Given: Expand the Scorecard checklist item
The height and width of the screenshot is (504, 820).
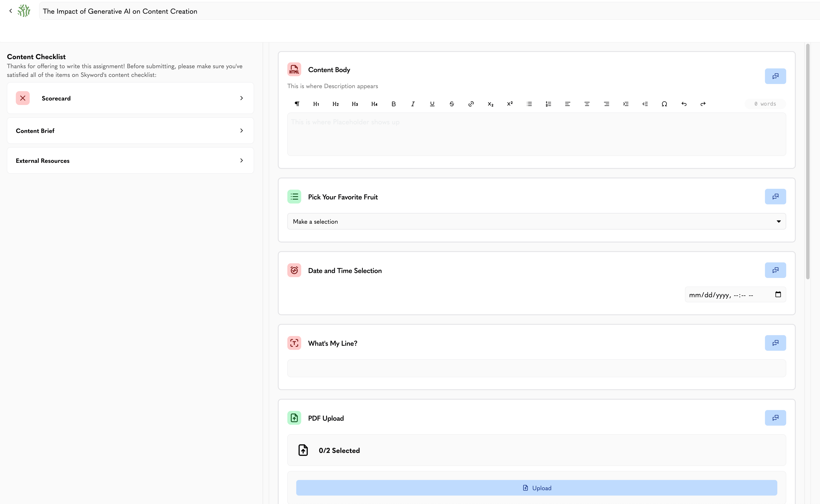Looking at the screenshot, I should (130, 98).
